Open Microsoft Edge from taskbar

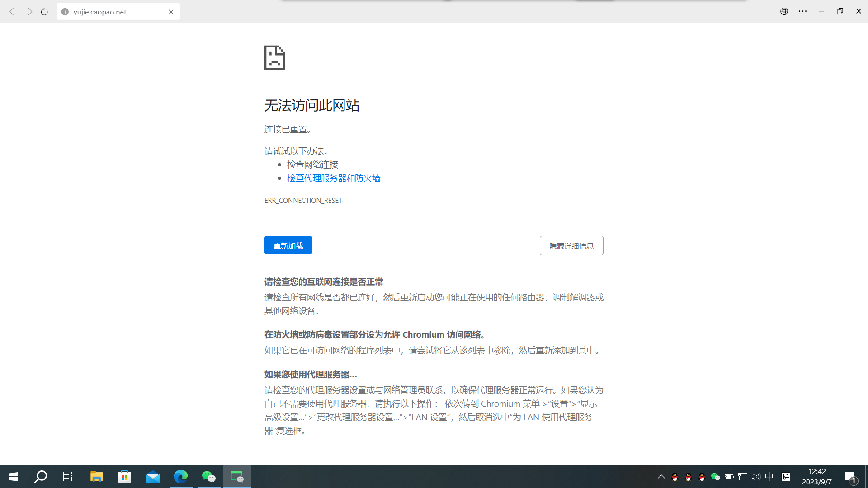[x=181, y=476]
